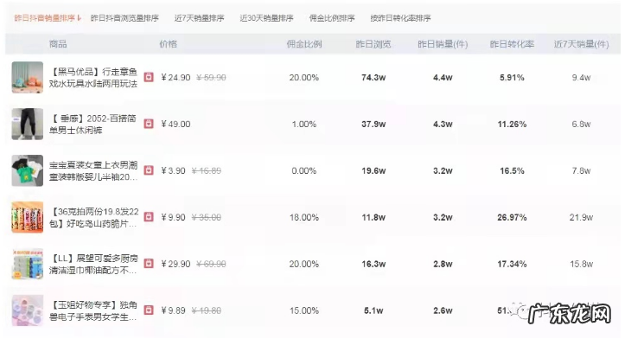Viewport: 644px width, 339px height.
Task: Click yesterday views value 16.3w
Action: pyautogui.click(x=373, y=264)
